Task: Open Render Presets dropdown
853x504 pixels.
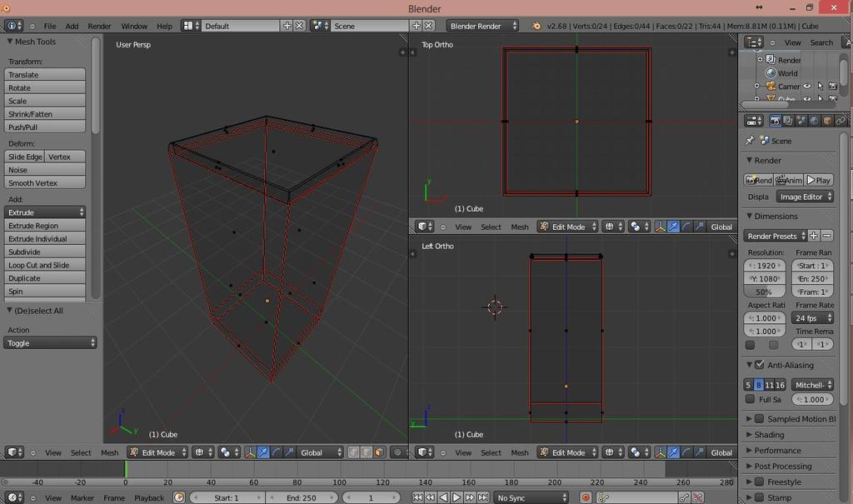Action: [x=776, y=236]
